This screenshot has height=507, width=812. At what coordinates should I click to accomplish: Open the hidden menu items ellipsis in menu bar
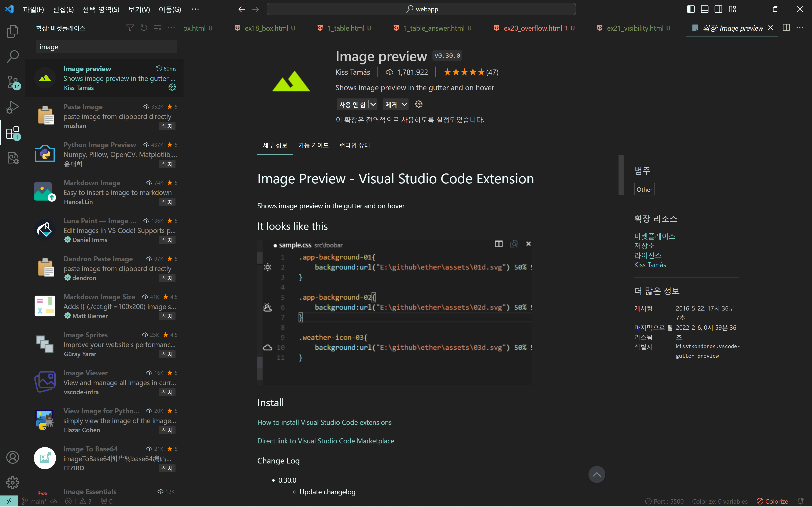195,9
